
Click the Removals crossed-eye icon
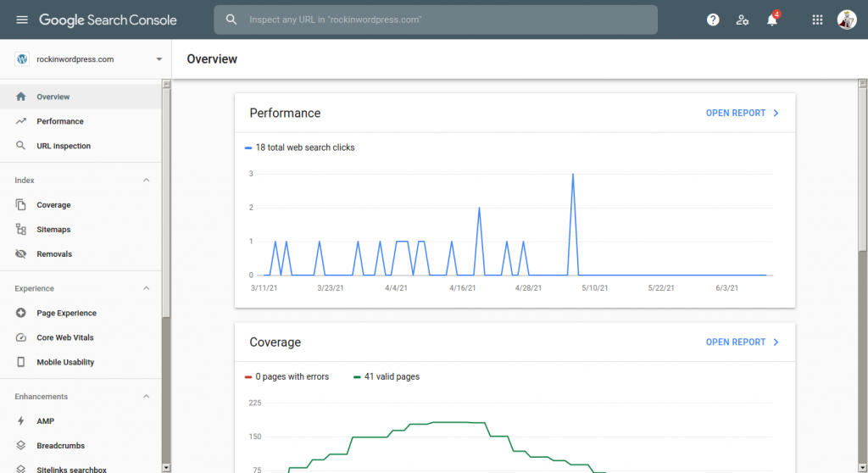[x=21, y=253]
